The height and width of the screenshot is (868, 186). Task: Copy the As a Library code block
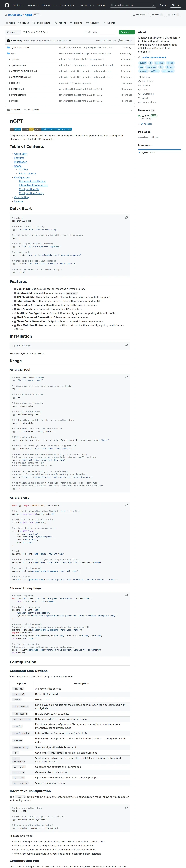tap(126, 505)
